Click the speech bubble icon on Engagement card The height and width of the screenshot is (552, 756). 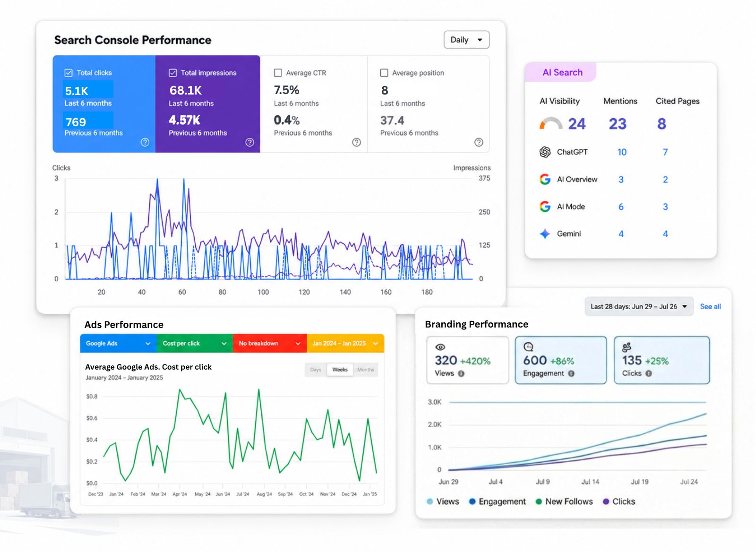pos(528,347)
